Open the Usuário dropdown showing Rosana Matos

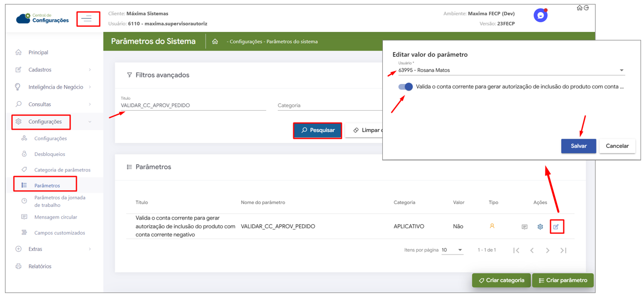[511, 70]
